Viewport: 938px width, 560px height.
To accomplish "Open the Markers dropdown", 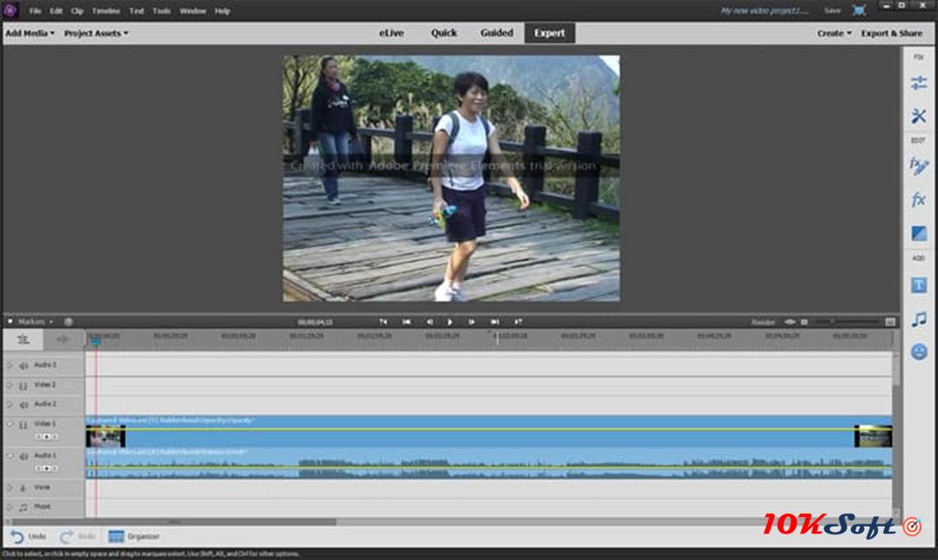I will click(34, 321).
